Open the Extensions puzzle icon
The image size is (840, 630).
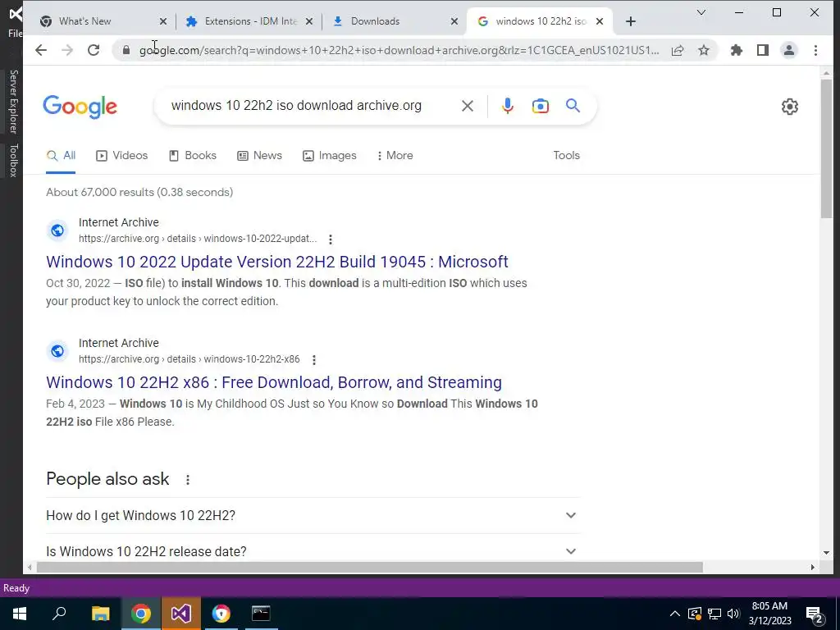tap(737, 50)
